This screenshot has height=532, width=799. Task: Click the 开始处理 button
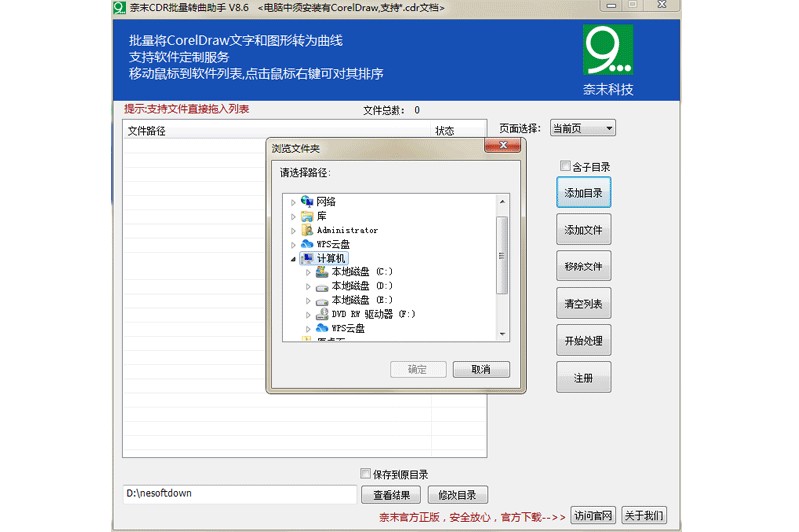click(583, 340)
